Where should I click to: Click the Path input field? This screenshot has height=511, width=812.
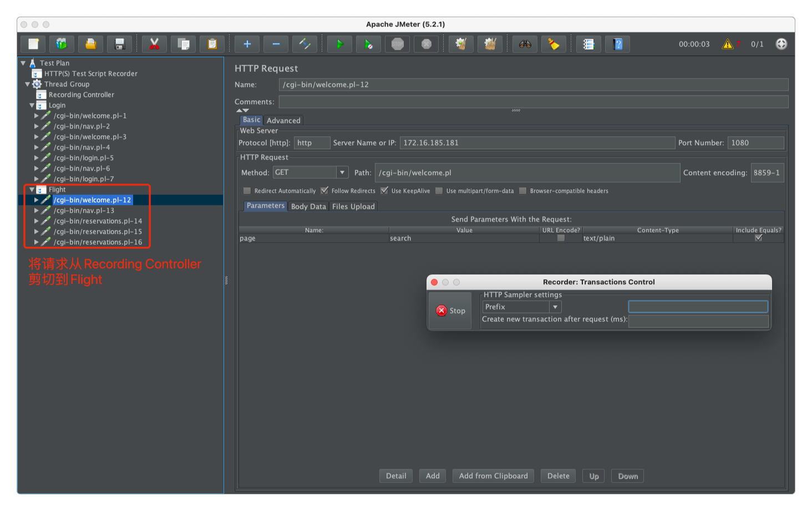click(527, 172)
